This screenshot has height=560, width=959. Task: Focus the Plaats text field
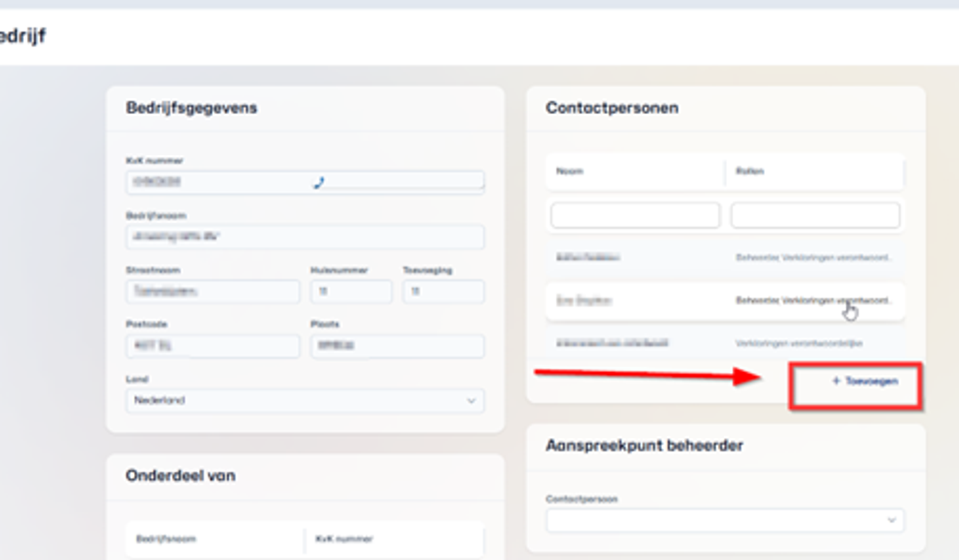point(397,346)
